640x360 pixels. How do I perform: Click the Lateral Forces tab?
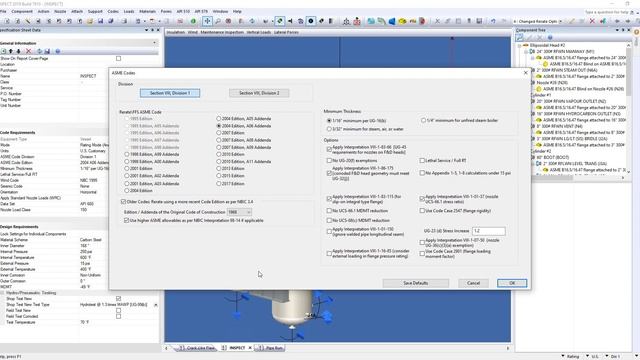point(286,32)
